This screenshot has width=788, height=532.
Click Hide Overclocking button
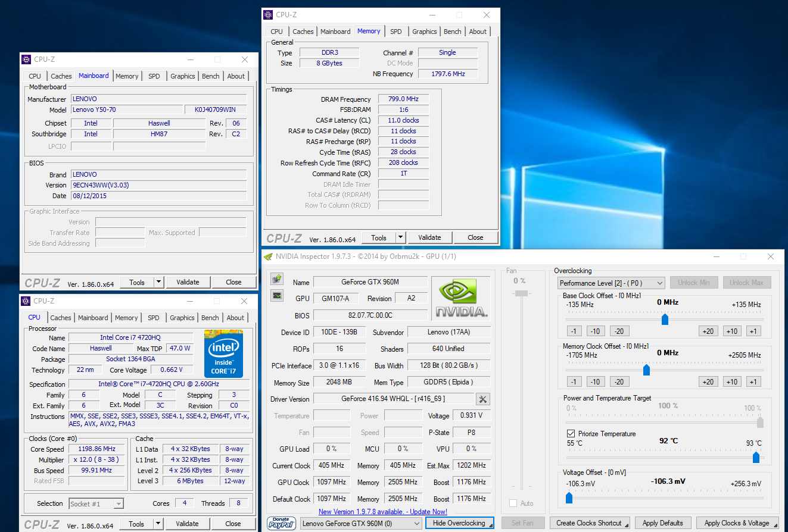[x=459, y=523]
